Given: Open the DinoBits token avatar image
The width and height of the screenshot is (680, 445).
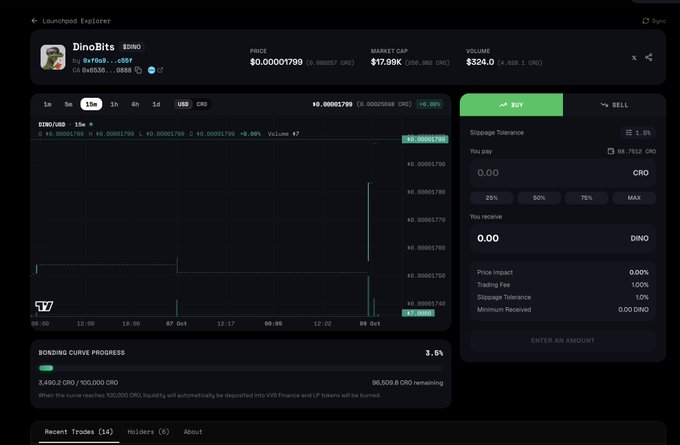Looking at the screenshot, I should 53,57.
